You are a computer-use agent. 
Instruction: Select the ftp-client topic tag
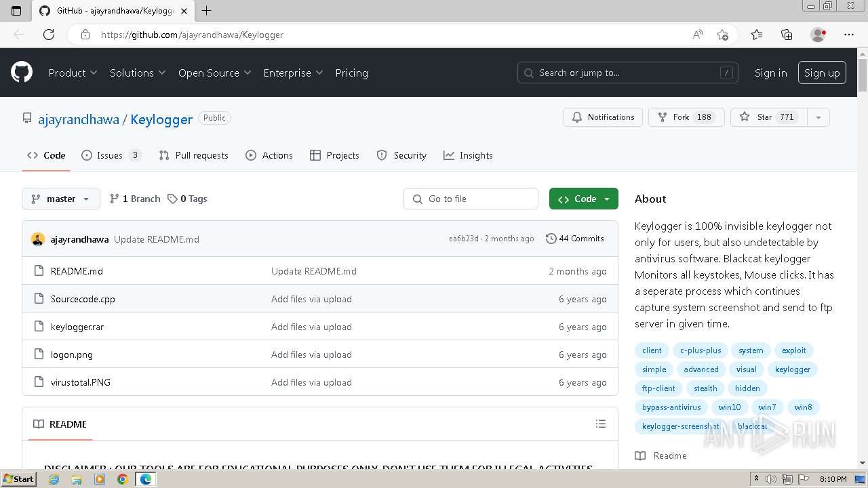(x=658, y=388)
